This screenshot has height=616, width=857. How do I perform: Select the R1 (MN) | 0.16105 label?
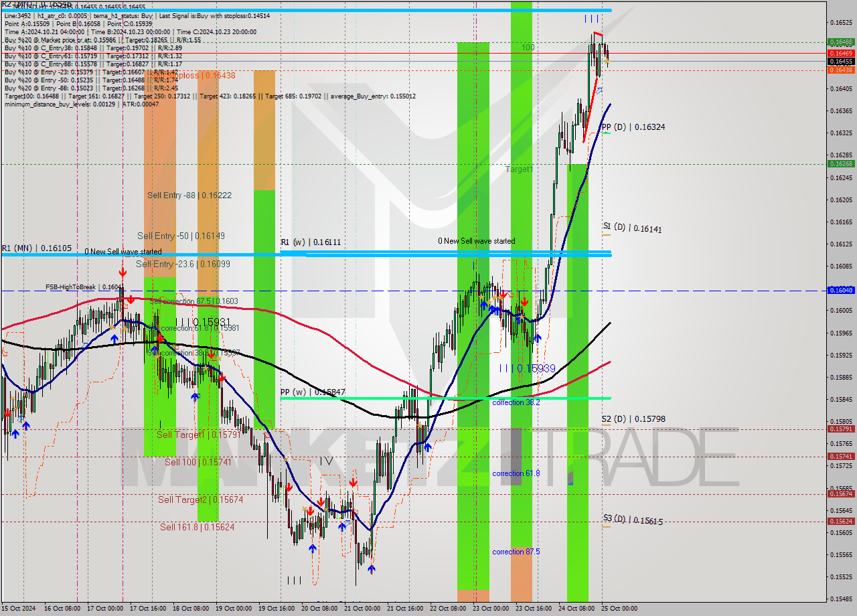[x=36, y=248]
